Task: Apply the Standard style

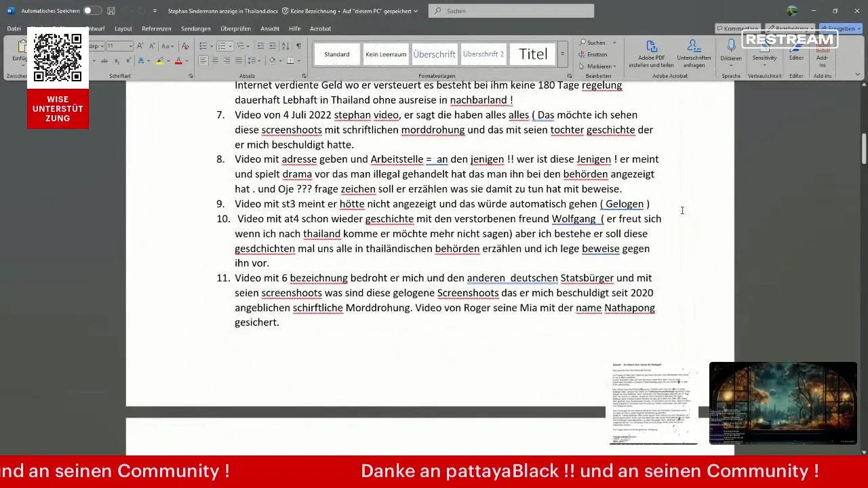Action: [337, 54]
